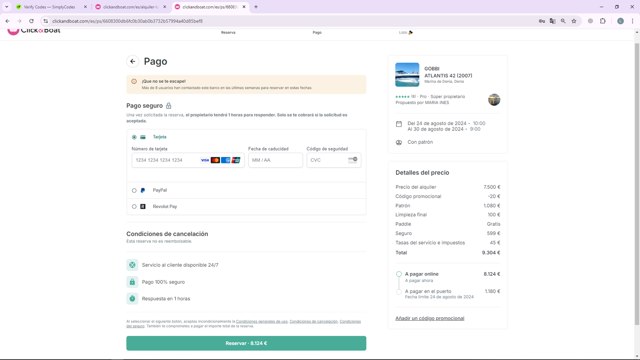Click the Reserva step in progress header
The image size is (640, 360).
click(228, 32)
